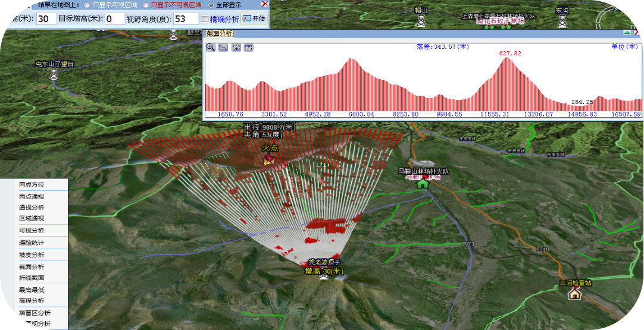Choose the 全部显示 radio button

[x=211, y=5]
